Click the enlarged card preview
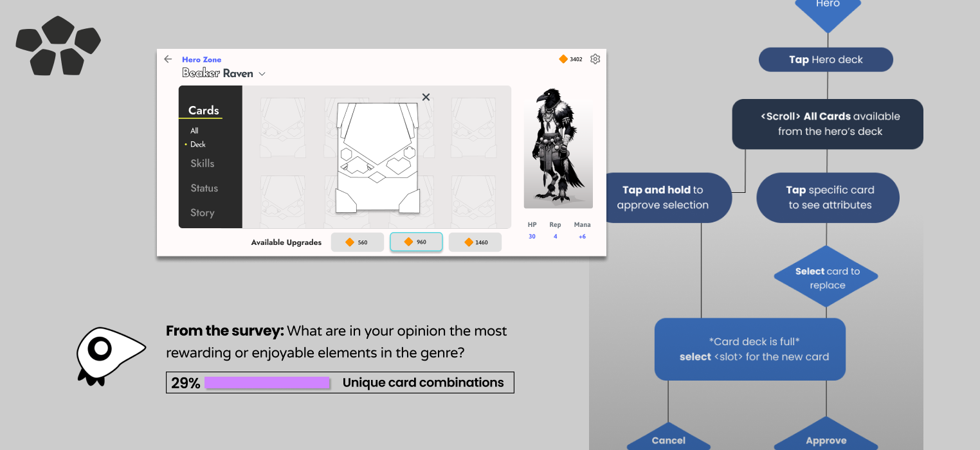The image size is (980, 450). [377, 157]
